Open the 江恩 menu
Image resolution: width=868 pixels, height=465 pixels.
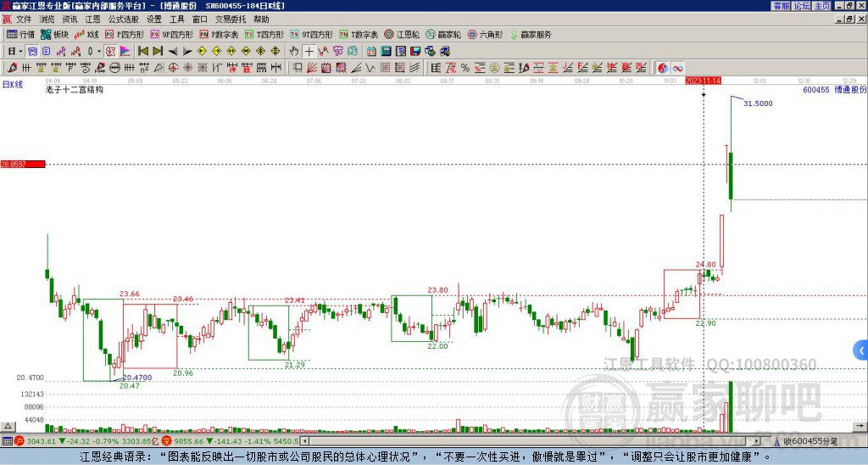tap(92, 20)
